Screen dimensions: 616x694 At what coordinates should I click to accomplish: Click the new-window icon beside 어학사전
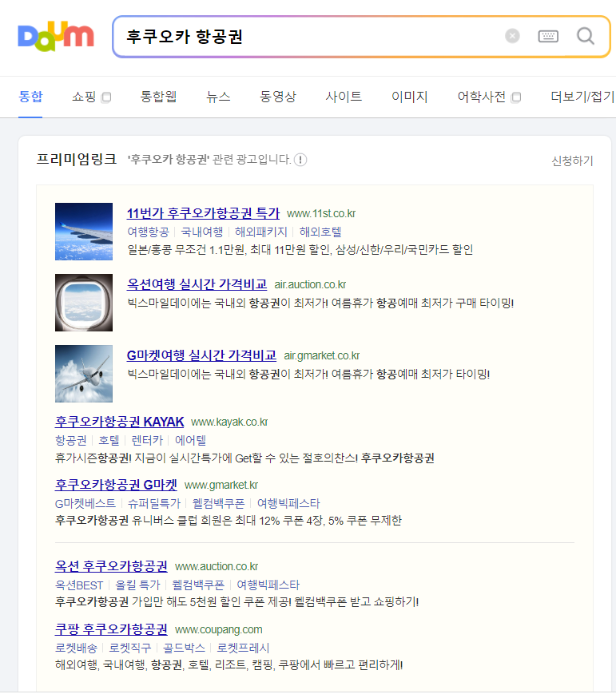pos(515,97)
